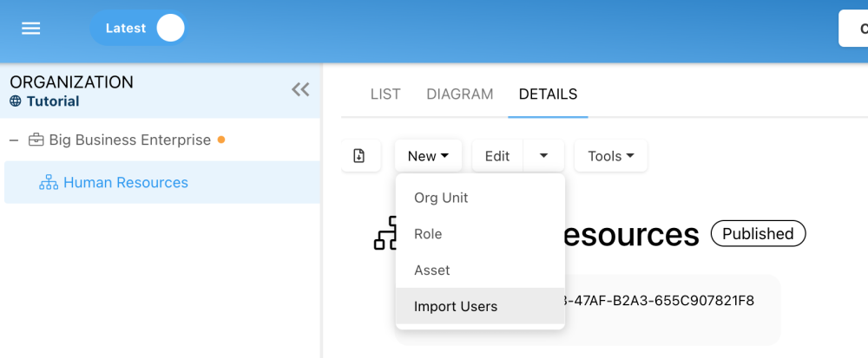Switch to the LIST tab
868x358 pixels.
pyautogui.click(x=385, y=94)
